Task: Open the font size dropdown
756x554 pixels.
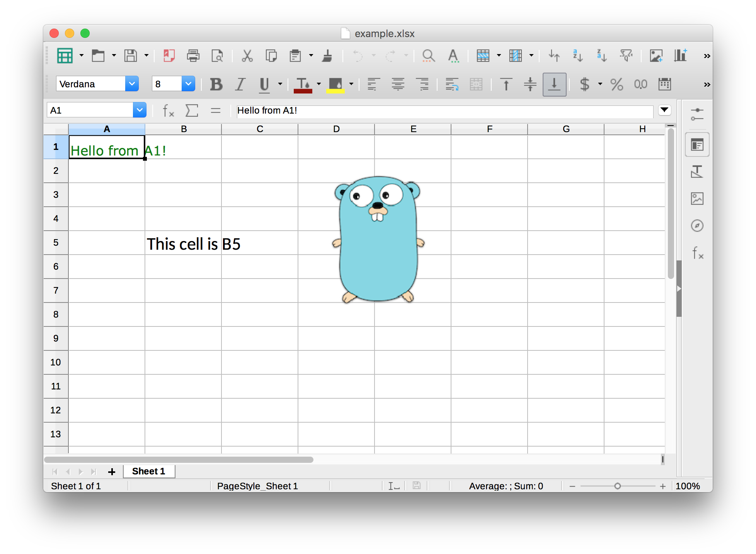Action: point(188,84)
